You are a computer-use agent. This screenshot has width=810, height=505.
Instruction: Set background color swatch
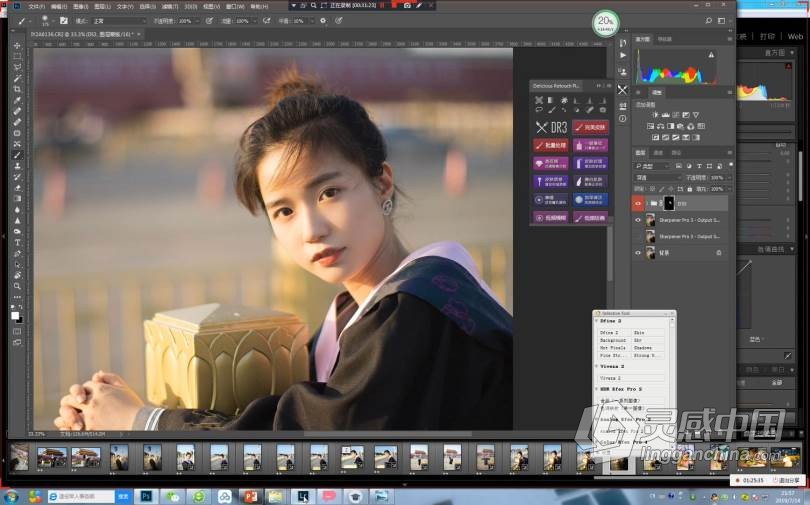point(20,320)
